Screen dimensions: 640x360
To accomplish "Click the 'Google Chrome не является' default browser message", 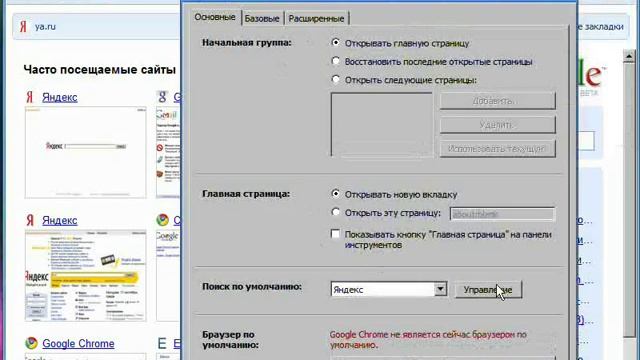I will click(428, 340).
